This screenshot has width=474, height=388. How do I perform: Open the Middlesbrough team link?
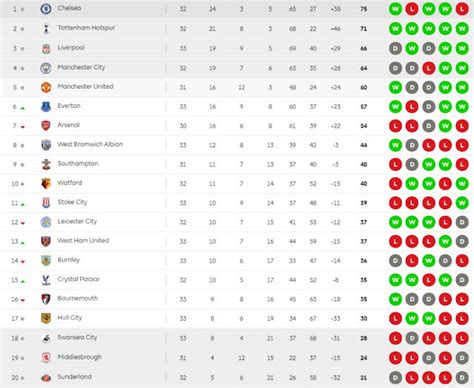(x=79, y=357)
